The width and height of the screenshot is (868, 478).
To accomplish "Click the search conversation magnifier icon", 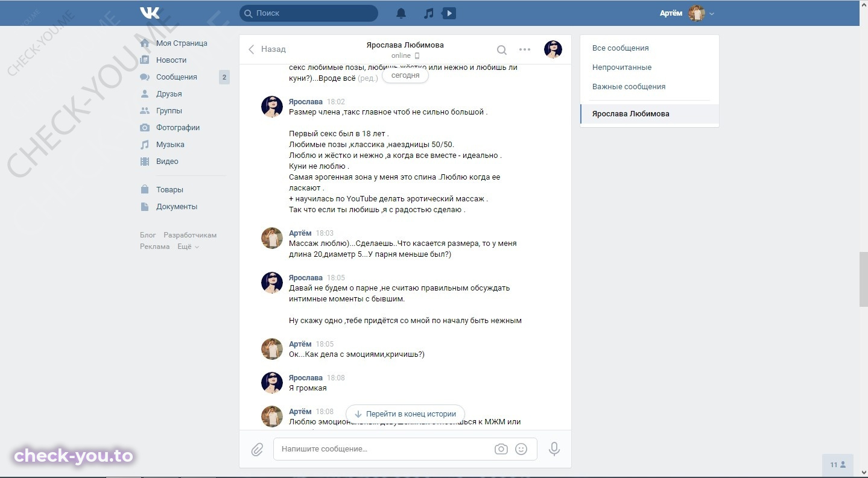I will (502, 49).
